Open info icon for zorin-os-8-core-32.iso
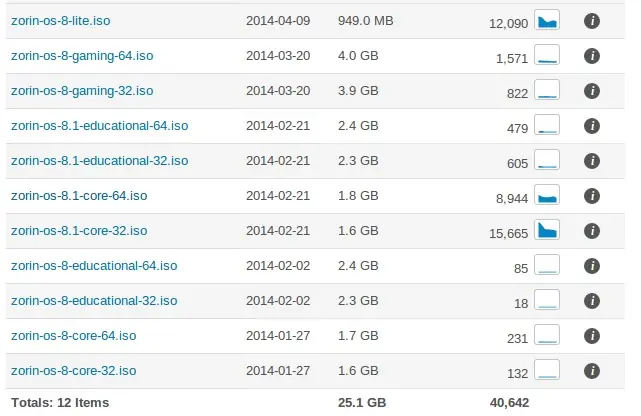The width and height of the screenshot is (641, 416). coord(591,371)
